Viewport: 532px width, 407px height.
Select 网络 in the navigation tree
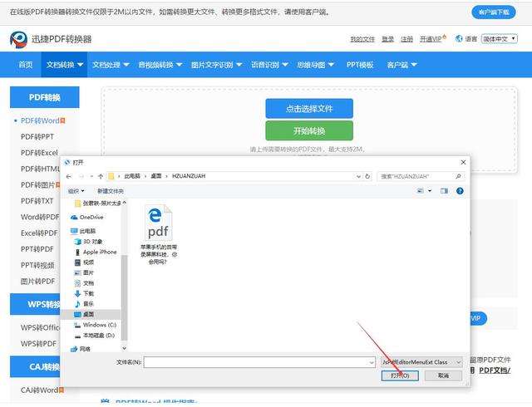pyautogui.click(x=81, y=349)
